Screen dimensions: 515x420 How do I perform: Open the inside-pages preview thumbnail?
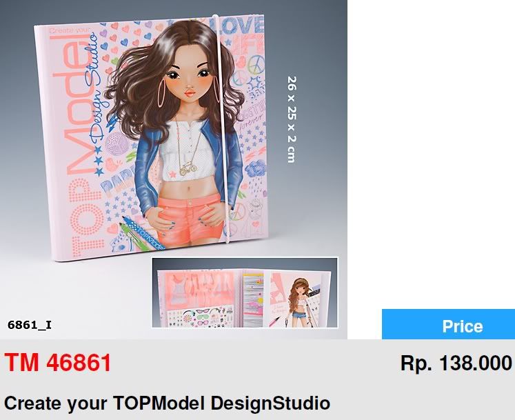tap(245, 292)
